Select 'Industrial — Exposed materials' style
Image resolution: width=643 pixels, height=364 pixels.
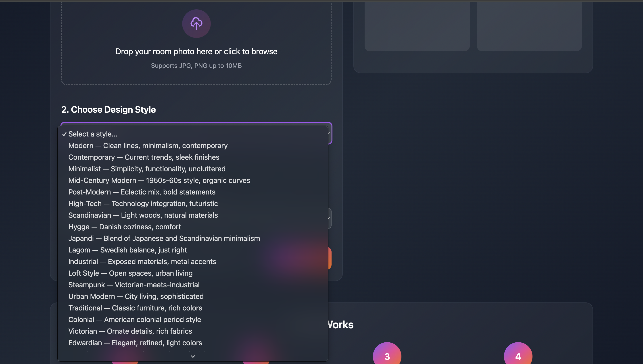[x=142, y=261]
